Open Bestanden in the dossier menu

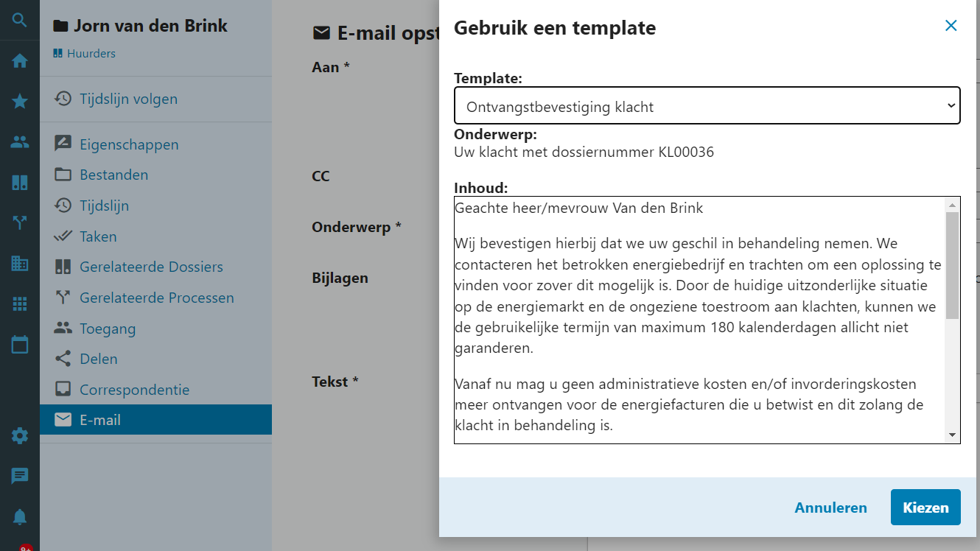coord(113,175)
